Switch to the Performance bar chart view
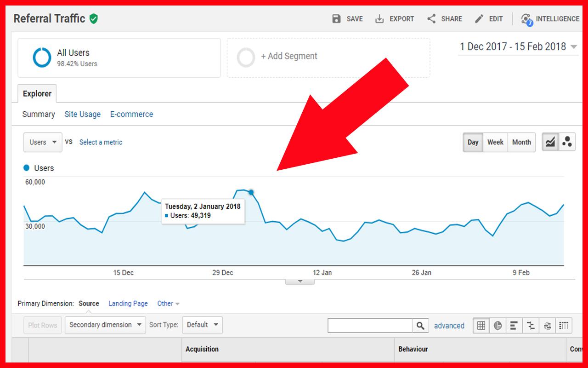 coord(514,325)
